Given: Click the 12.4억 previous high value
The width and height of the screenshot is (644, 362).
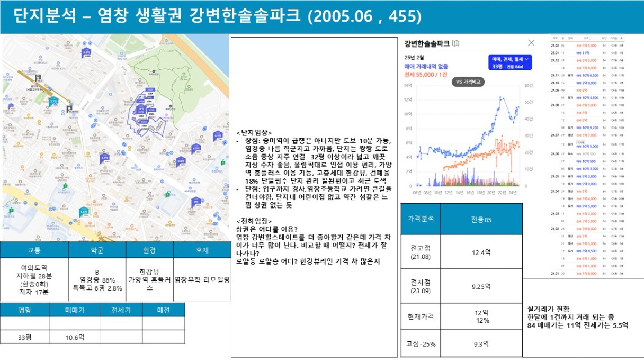Looking at the screenshot, I should [481, 252].
